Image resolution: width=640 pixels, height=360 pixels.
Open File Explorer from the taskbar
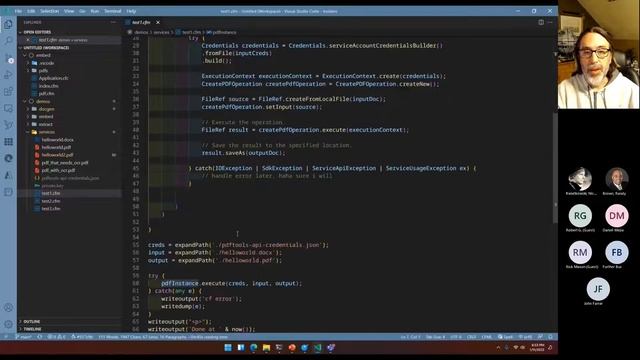coord(266,348)
